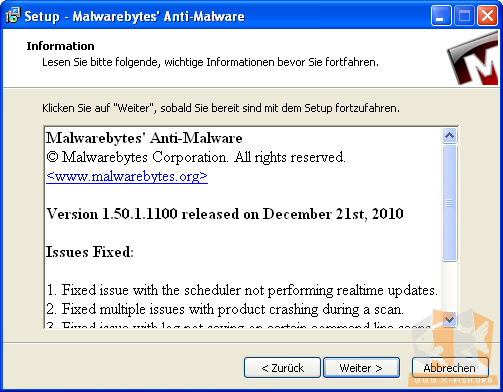Cancel setup with the Abbrechen button
The height and width of the screenshot is (392, 503).
[x=450, y=368]
